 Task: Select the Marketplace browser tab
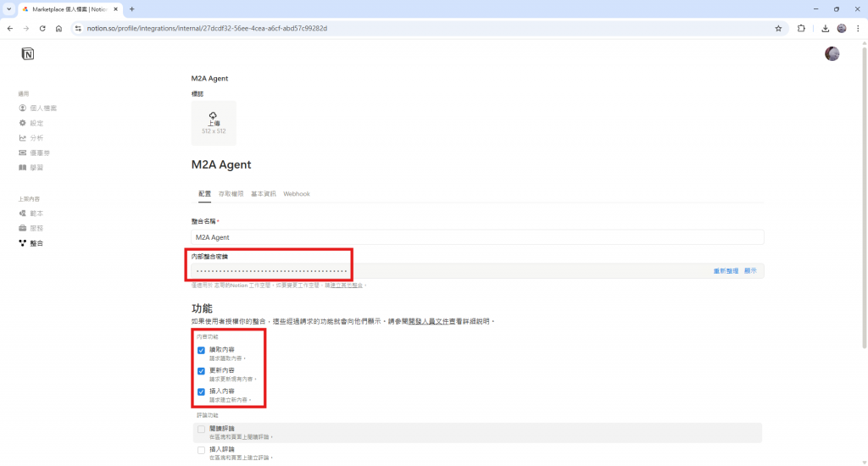pyautogui.click(x=70, y=9)
